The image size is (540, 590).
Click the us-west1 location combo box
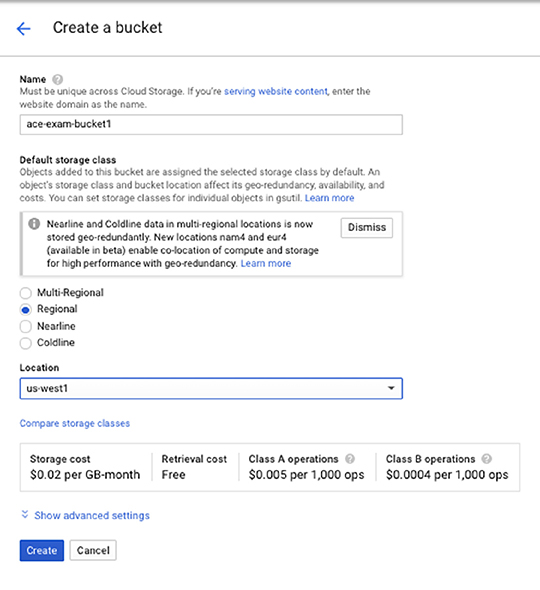pos(211,388)
